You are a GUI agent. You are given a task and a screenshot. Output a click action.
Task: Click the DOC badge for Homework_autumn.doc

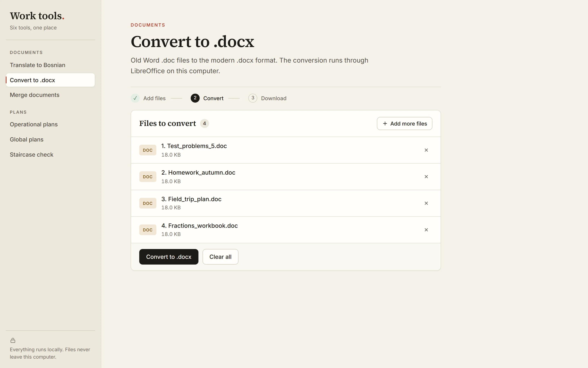pos(148,177)
